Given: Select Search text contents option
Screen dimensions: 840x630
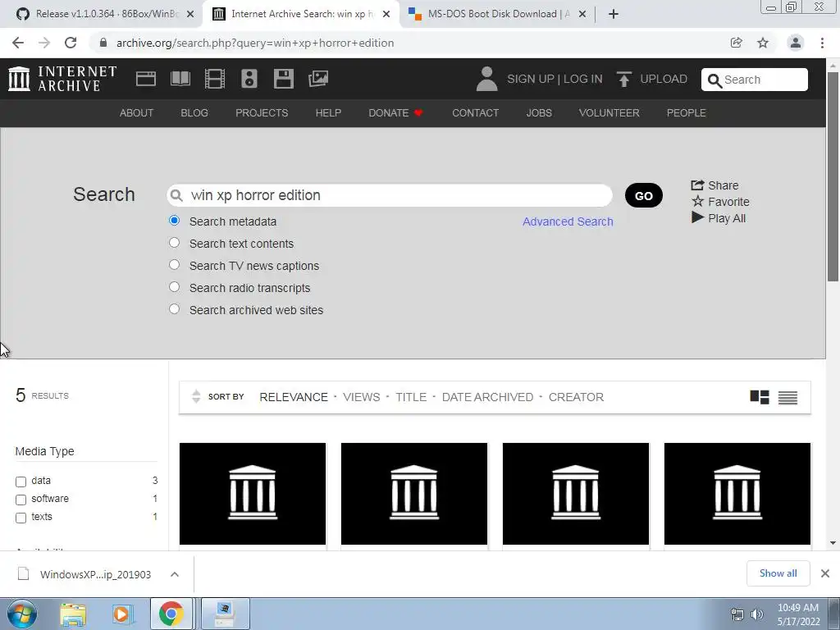Looking at the screenshot, I should [x=174, y=243].
